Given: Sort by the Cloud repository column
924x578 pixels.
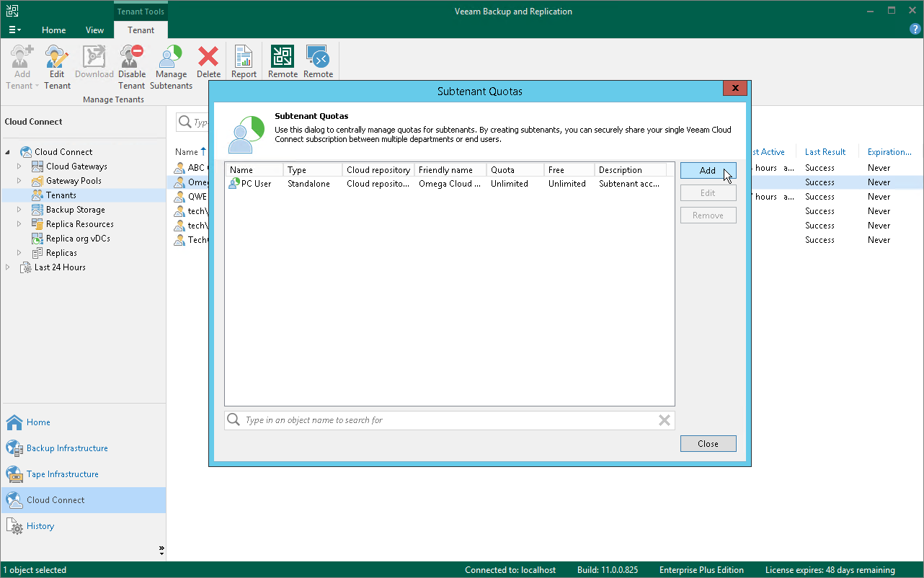Looking at the screenshot, I should coord(378,170).
